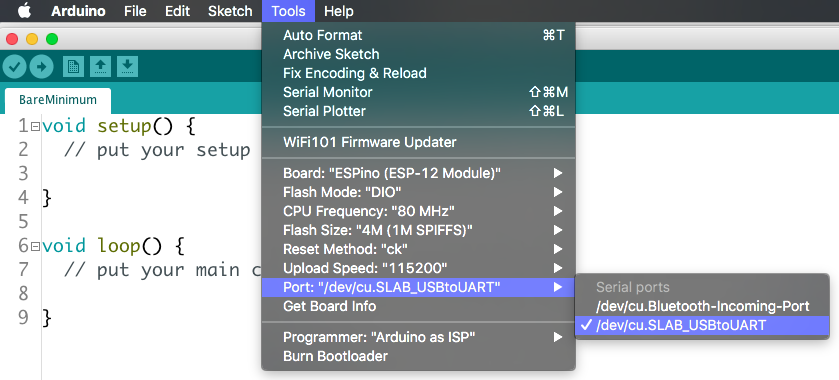Collapse the loop() function fold marker
Viewport: 839px width, 380px height.
point(35,246)
